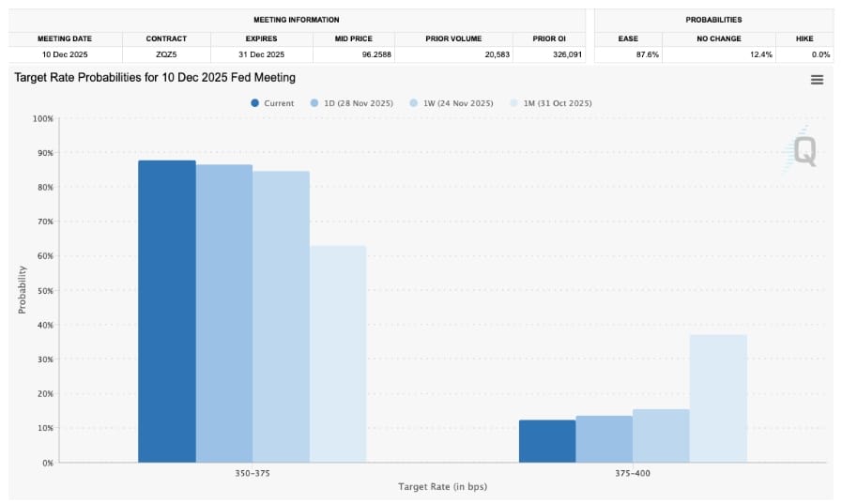Screen dimensions: 842x504
Task: Click the 1D bar for 350-375
Action: click(224, 313)
